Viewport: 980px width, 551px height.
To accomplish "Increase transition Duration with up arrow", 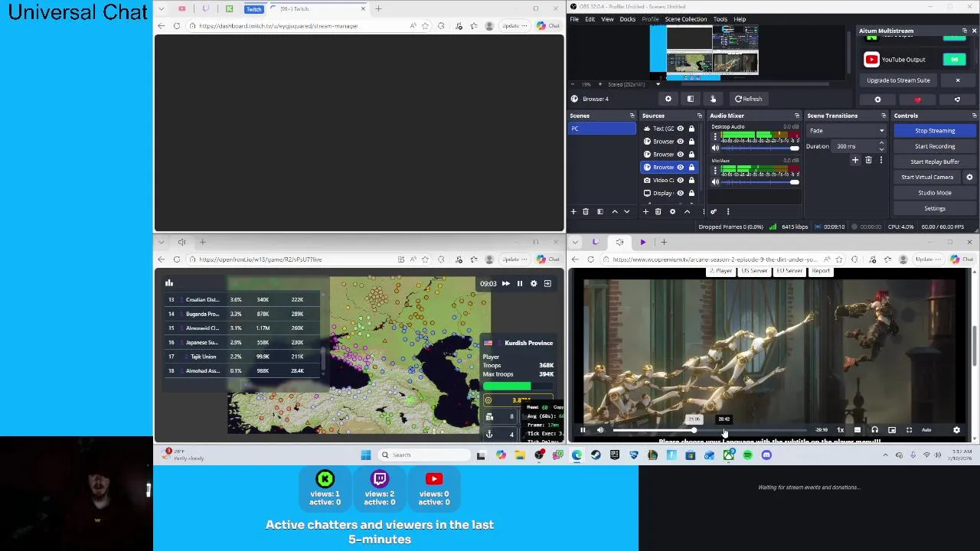I will (x=881, y=143).
